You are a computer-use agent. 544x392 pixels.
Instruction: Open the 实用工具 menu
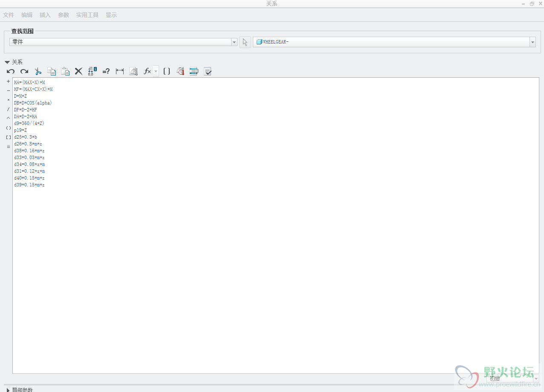87,15
